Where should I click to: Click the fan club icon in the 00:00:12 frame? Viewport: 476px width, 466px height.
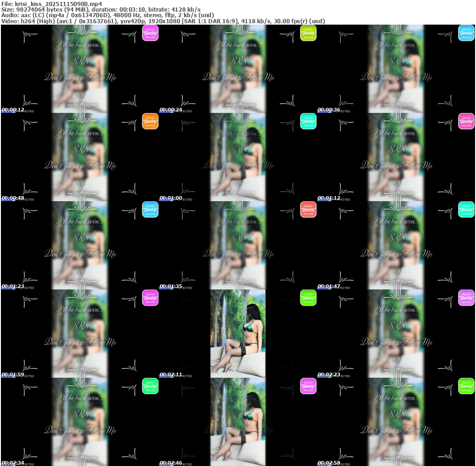tap(150, 33)
